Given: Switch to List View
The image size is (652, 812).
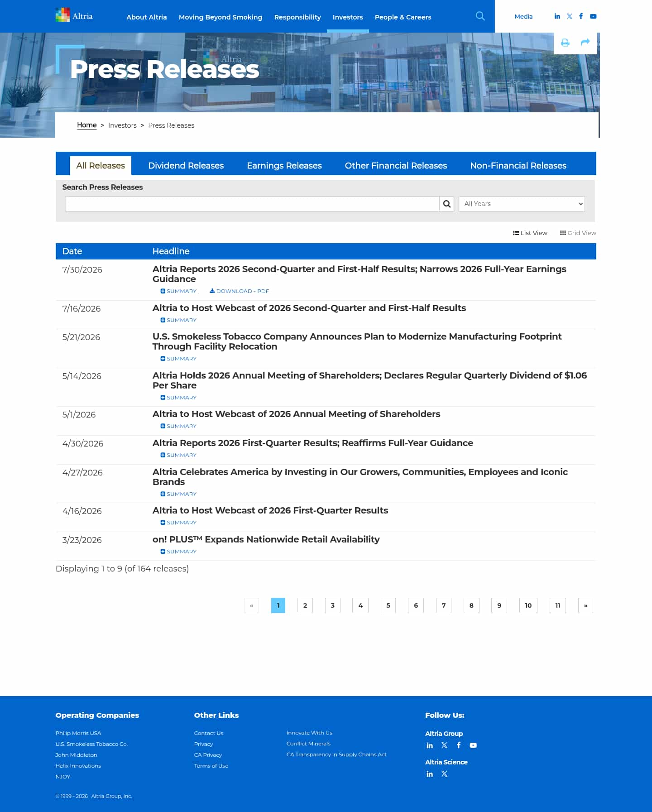Looking at the screenshot, I should coord(530,233).
